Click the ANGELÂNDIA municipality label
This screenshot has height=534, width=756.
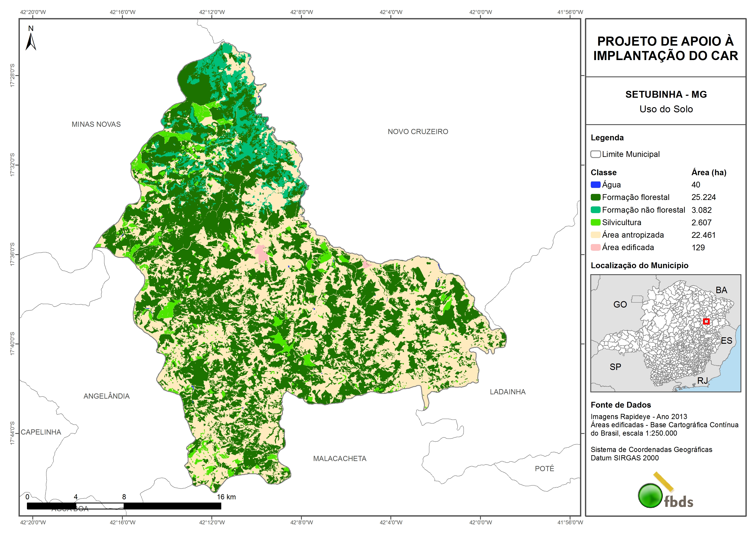click(x=106, y=396)
